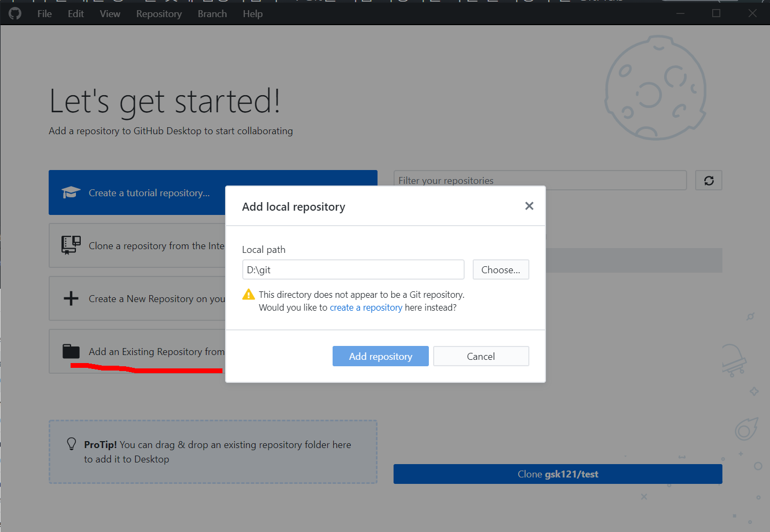The height and width of the screenshot is (532, 770).
Task: Open the Repository menu
Action: [x=159, y=14]
